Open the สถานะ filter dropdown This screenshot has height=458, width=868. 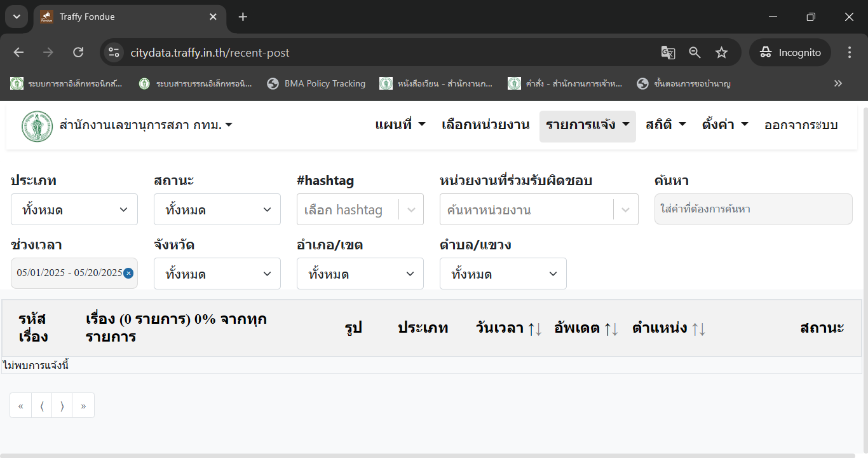click(217, 209)
